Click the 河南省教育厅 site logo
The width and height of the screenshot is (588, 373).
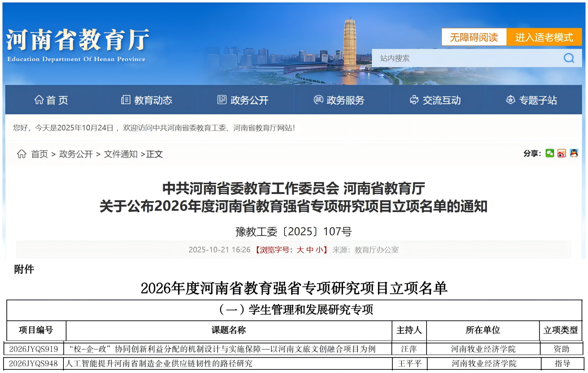77,44
